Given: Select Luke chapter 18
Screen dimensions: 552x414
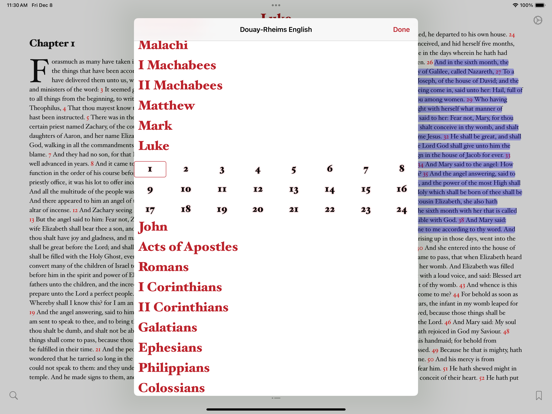Looking at the screenshot, I should pyautogui.click(x=186, y=209).
